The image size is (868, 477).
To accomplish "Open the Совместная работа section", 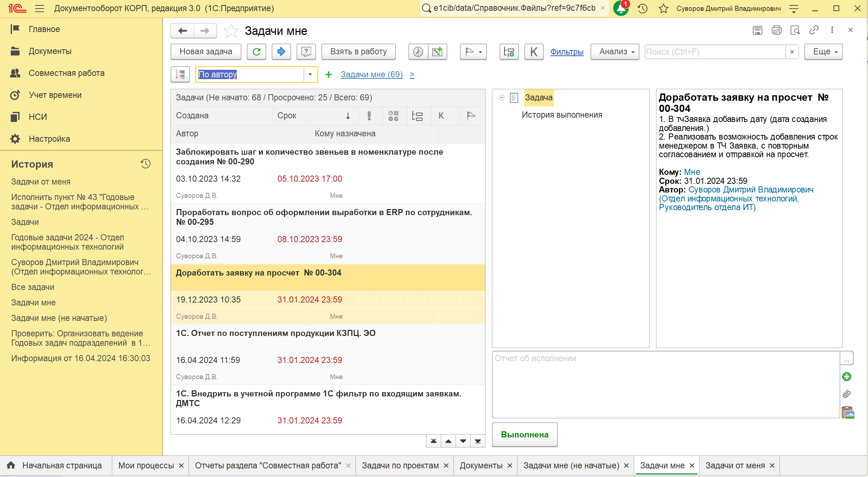I will tap(67, 73).
